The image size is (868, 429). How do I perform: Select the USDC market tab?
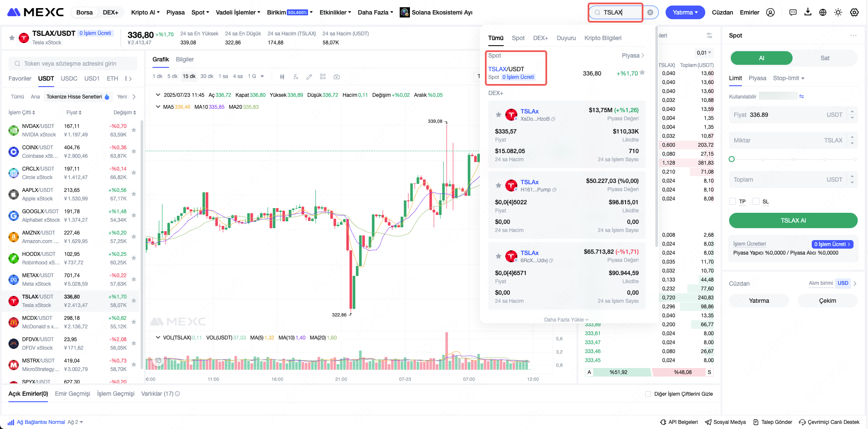tap(69, 78)
